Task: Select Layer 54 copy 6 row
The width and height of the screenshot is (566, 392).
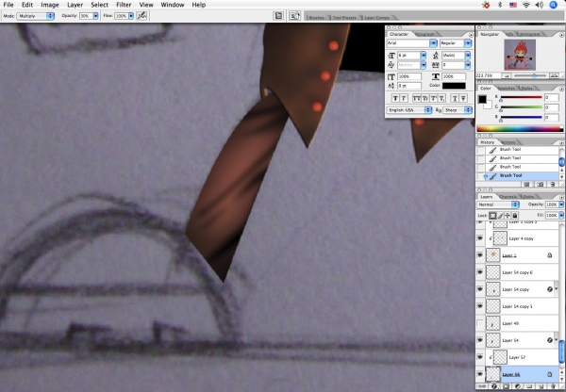Action: click(x=517, y=272)
